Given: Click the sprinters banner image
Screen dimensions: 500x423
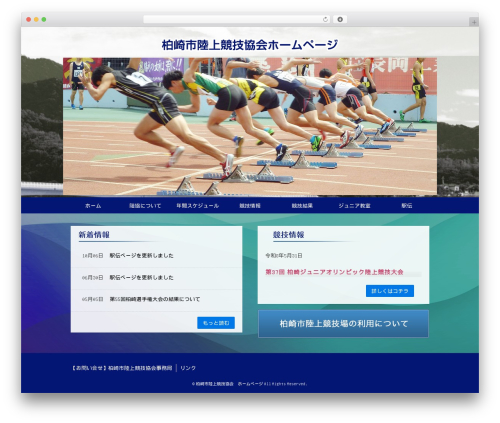Looking at the screenshot, I should pos(250,126).
